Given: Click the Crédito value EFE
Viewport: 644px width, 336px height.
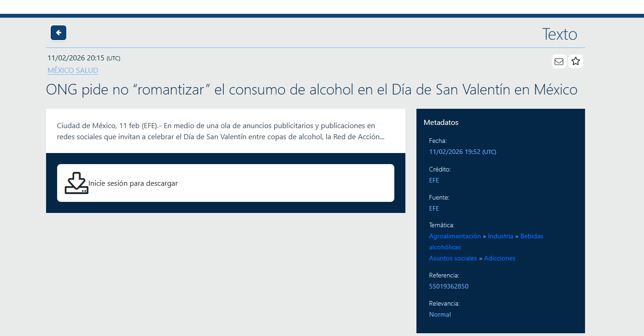Looking at the screenshot, I should 434,180.
